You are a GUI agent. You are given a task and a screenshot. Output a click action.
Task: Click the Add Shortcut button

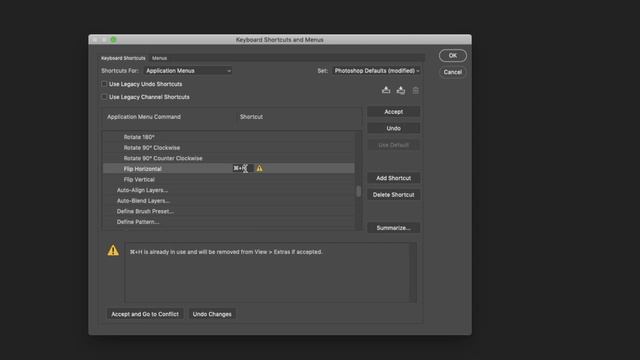pyautogui.click(x=393, y=178)
